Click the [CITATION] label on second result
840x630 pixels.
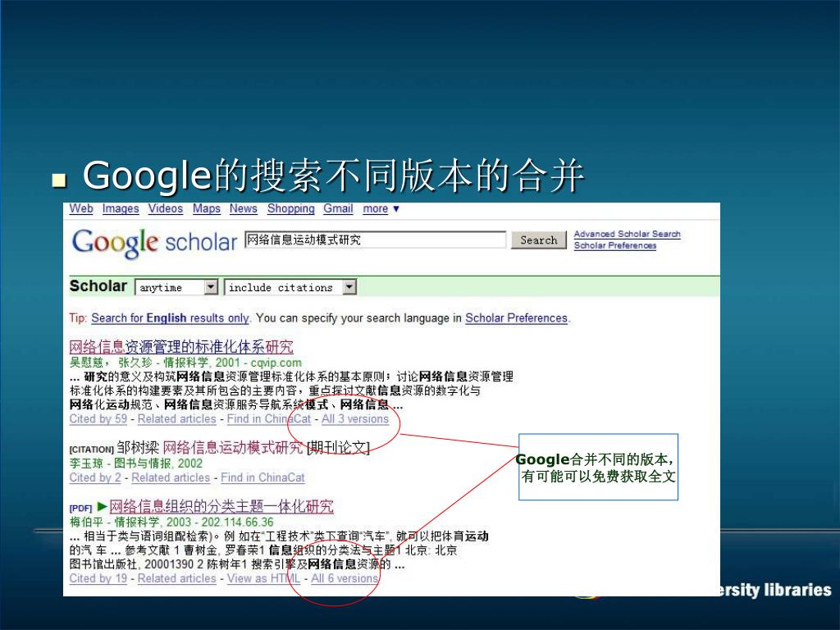pos(92,450)
